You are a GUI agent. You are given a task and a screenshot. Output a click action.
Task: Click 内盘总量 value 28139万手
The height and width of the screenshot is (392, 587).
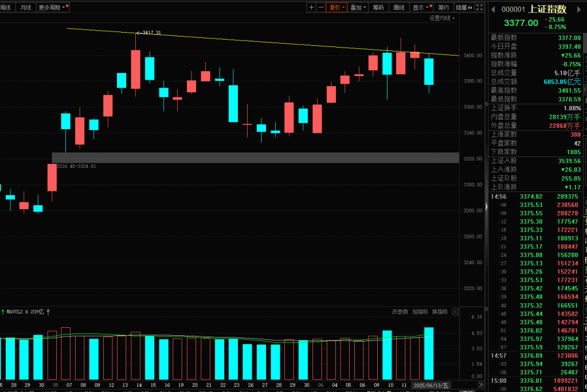pyautogui.click(x=565, y=117)
